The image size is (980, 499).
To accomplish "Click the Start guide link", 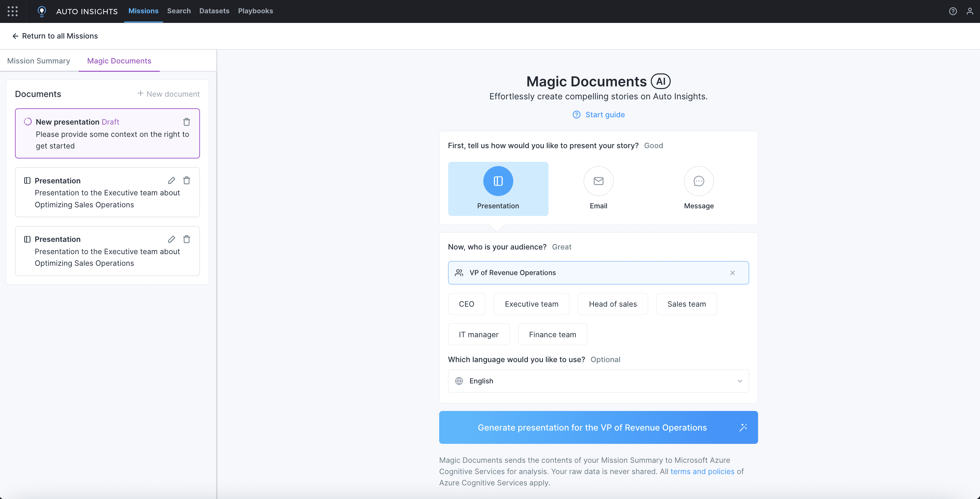I will click(x=604, y=115).
